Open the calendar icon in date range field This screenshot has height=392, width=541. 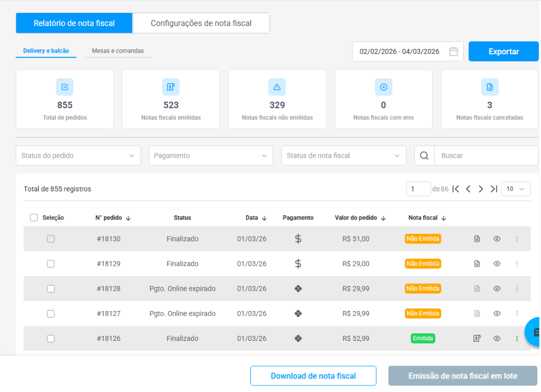tap(453, 52)
